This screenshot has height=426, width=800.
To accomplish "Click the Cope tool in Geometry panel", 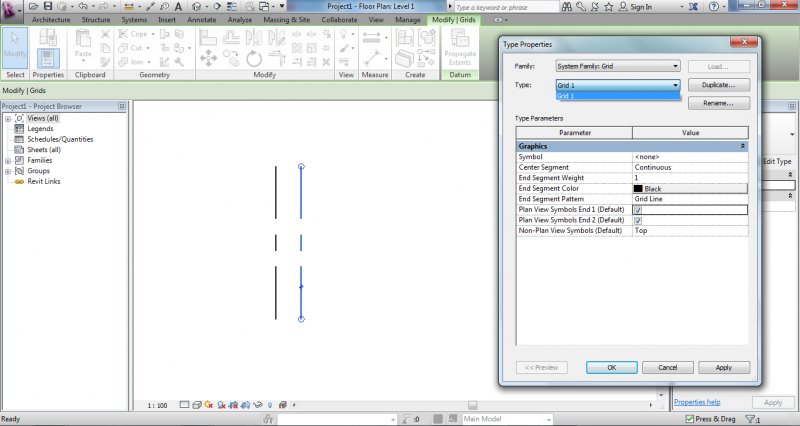I will (x=134, y=34).
